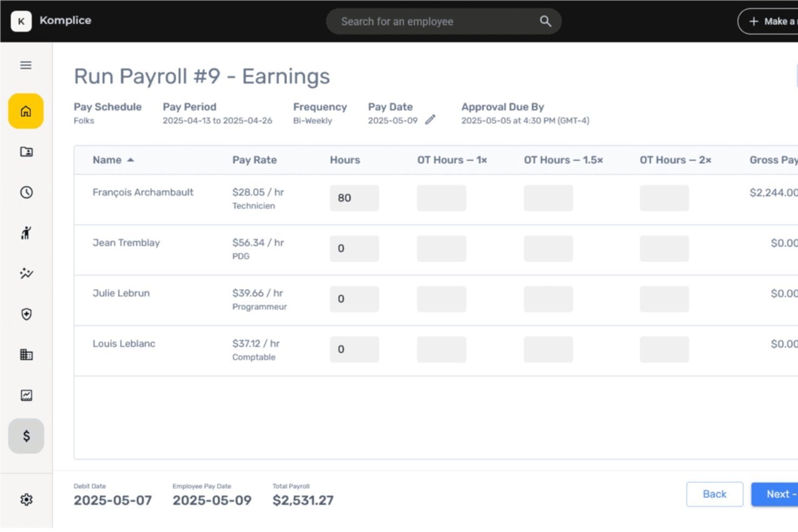Click the Back button
798x532 pixels.
pyautogui.click(x=714, y=494)
